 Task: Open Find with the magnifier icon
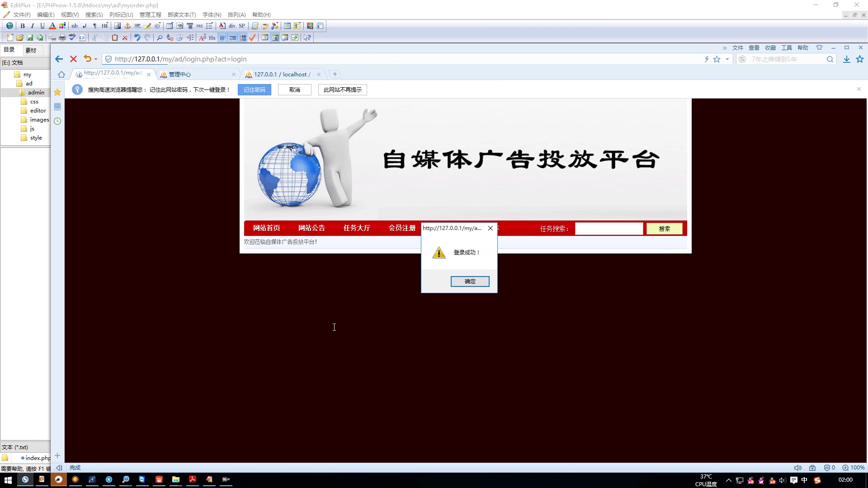click(x=160, y=38)
